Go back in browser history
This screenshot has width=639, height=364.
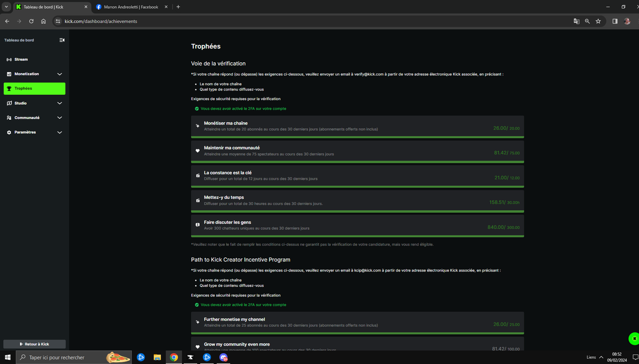pos(7,21)
